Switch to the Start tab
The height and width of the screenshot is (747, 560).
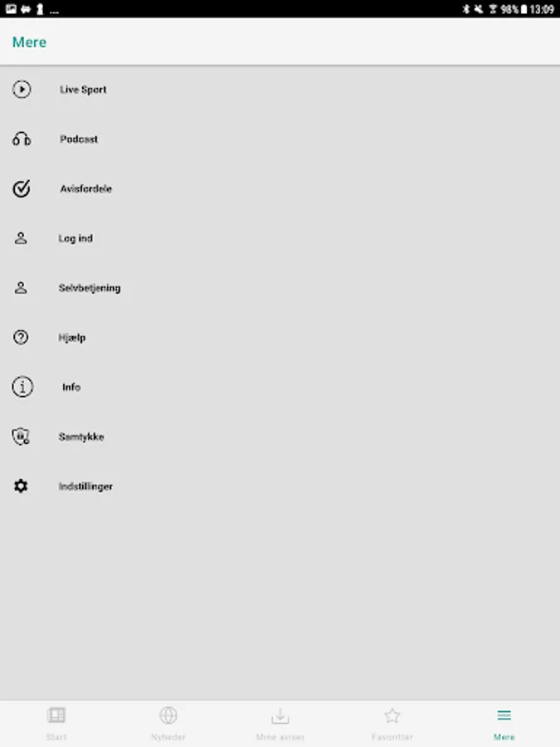[56, 724]
